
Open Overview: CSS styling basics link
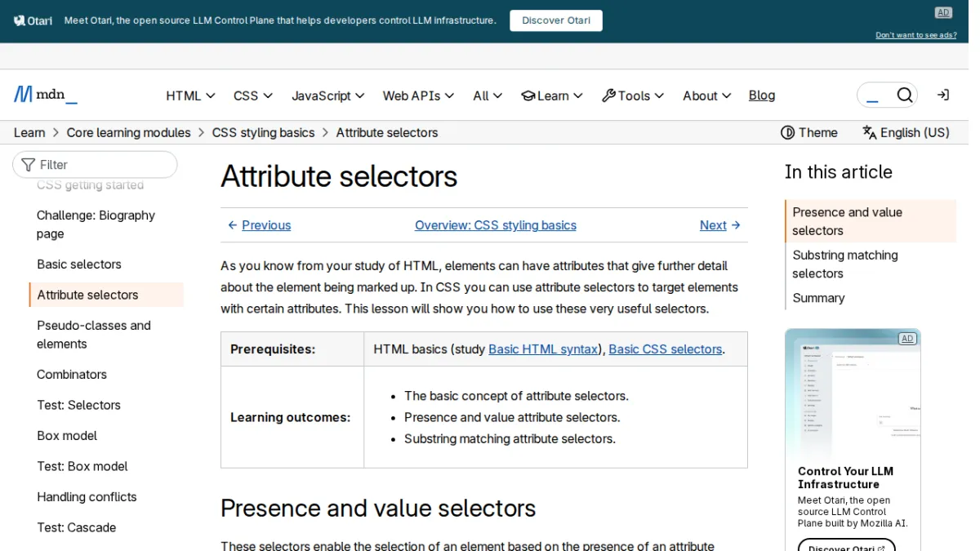[x=496, y=225]
